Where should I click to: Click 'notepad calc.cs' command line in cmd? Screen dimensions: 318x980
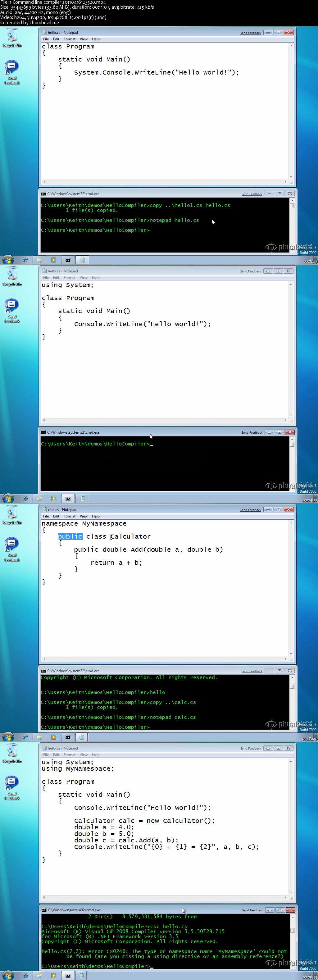(118, 717)
